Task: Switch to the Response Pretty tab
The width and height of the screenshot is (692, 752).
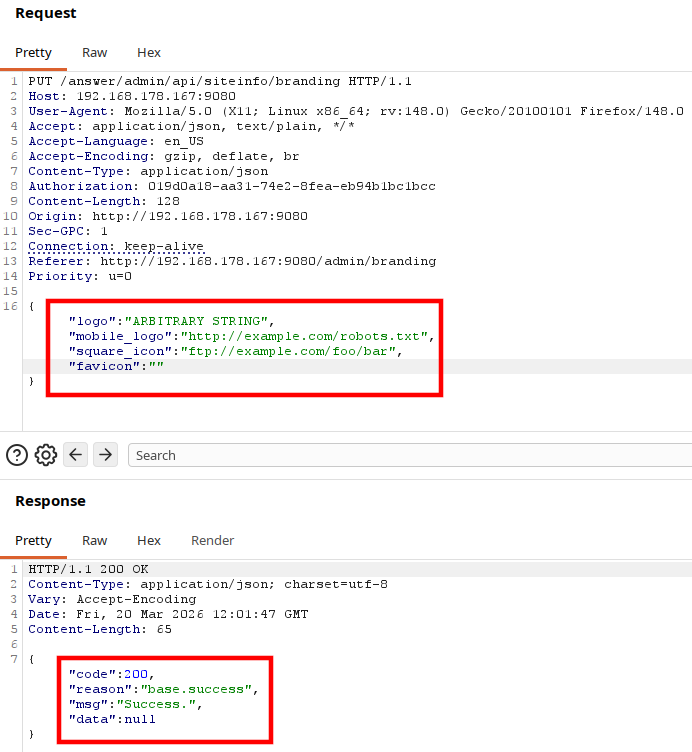Action: (x=33, y=540)
